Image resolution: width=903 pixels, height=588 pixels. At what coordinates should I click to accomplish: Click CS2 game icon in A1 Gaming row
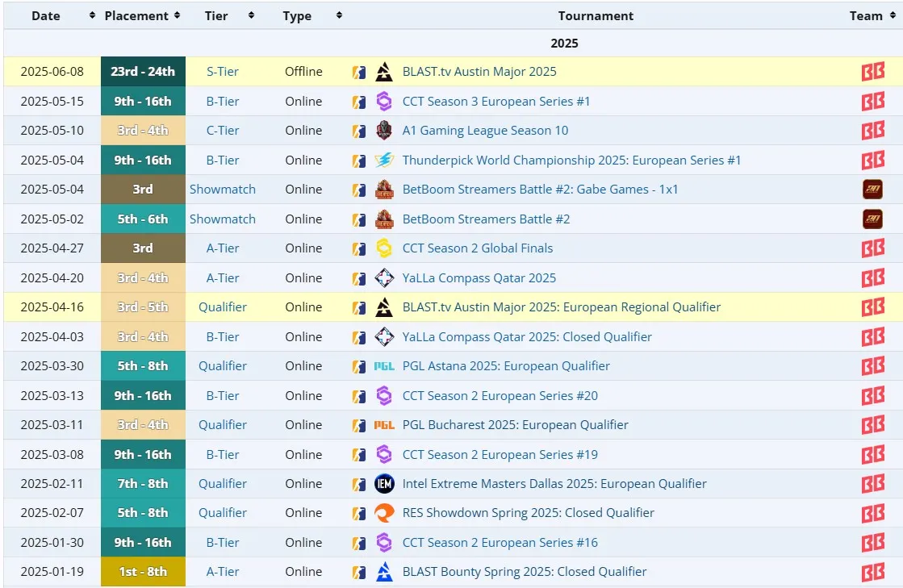coord(359,131)
